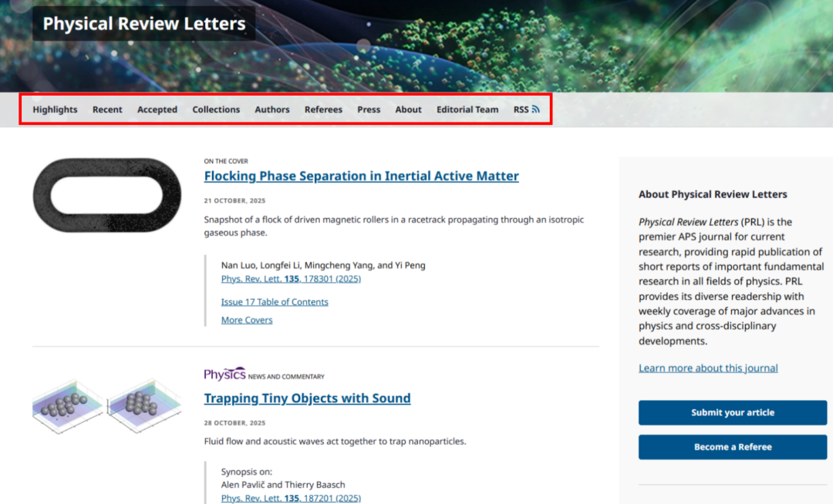Click the Submit your article button

(733, 413)
